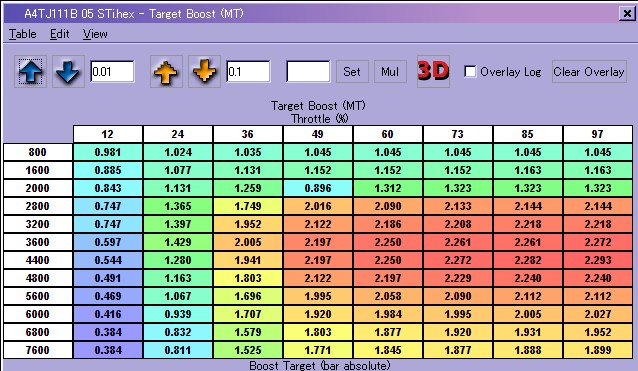Select cell 0.811 in the 7600 row

pyautogui.click(x=178, y=350)
